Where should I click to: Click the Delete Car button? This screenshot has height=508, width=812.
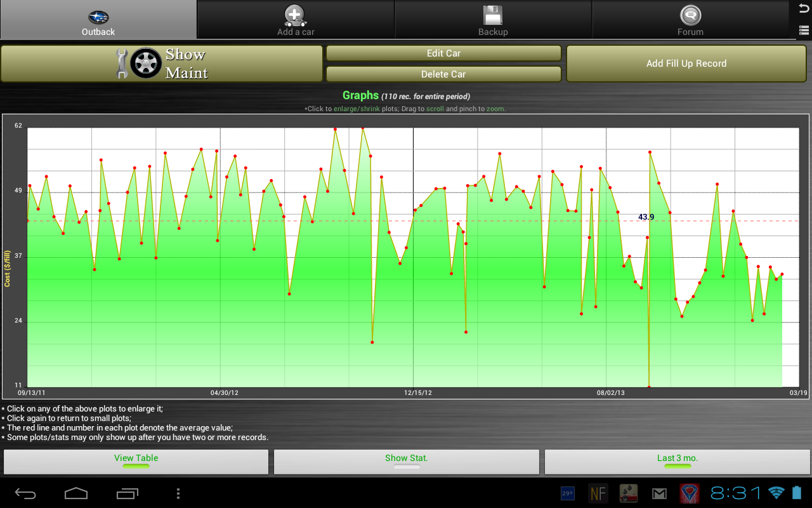point(443,74)
